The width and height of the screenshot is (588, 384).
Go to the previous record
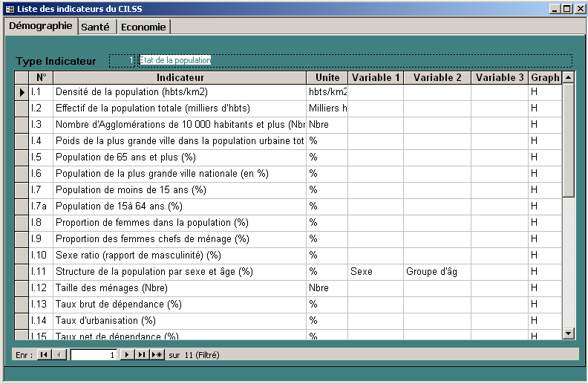coord(59,355)
